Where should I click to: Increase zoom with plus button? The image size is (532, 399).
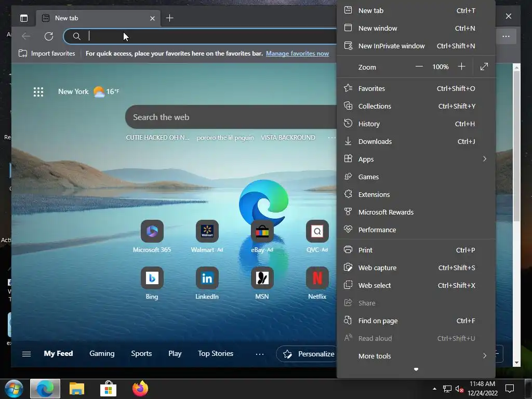(x=461, y=66)
